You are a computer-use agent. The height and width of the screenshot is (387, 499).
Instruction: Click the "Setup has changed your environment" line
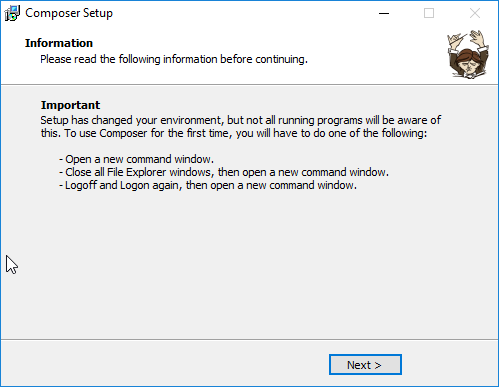pos(241,120)
